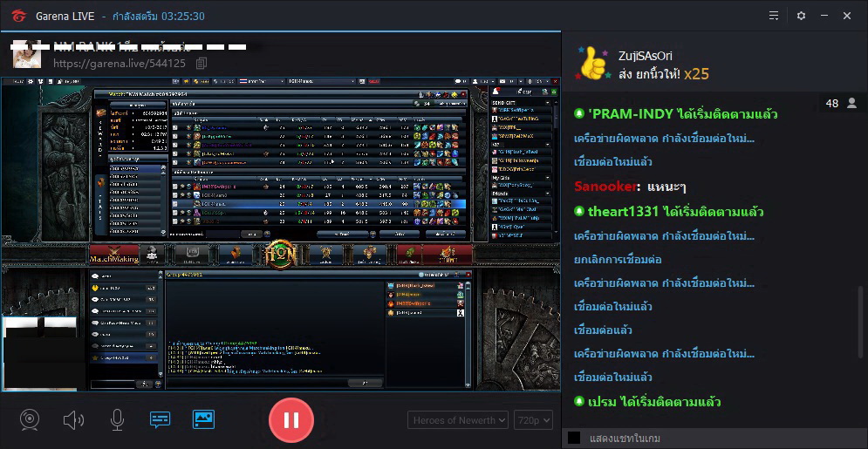The image size is (868, 449).
Task: Open the Heroes of Newerth game dropdown
Action: tap(457, 420)
